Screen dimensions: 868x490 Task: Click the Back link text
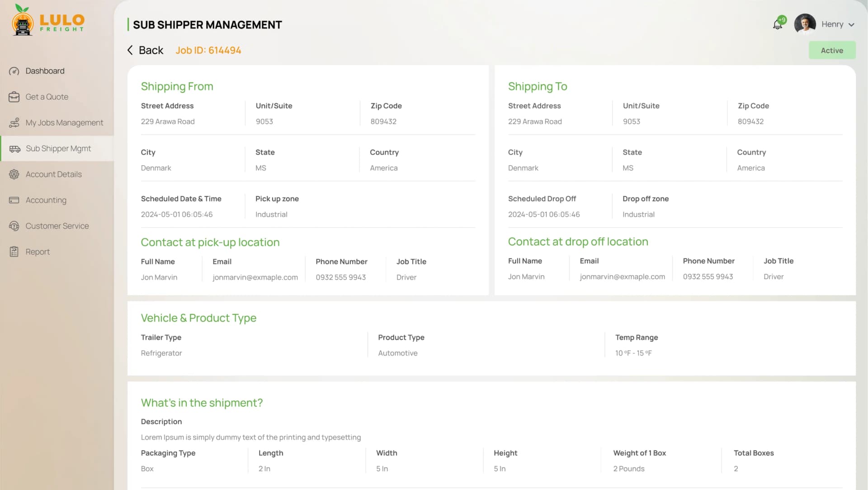coord(151,50)
